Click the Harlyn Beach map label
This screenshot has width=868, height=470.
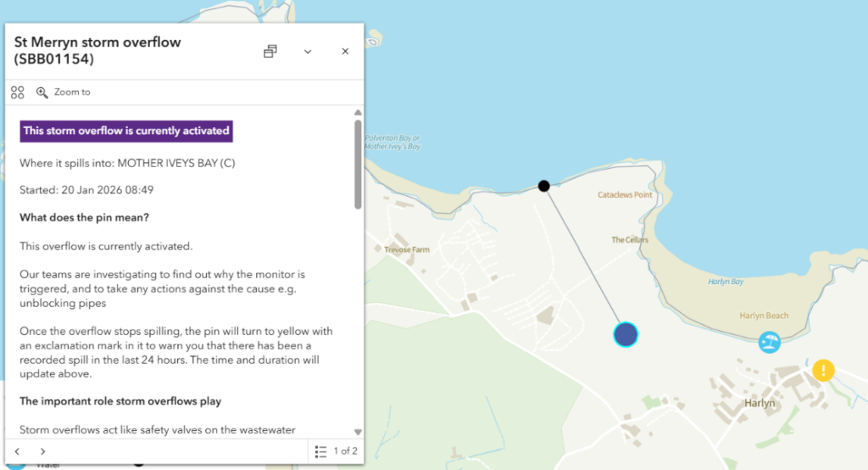(763, 316)
